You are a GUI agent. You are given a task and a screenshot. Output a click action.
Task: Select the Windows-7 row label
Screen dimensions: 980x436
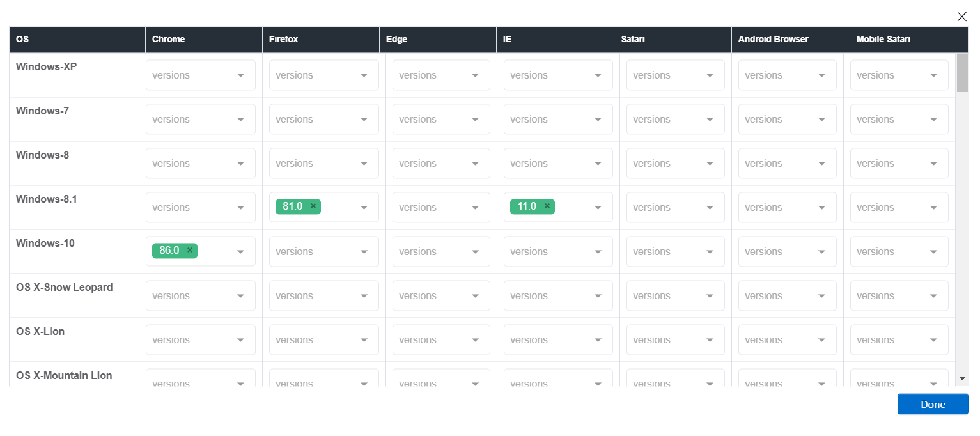click(42, 111)
